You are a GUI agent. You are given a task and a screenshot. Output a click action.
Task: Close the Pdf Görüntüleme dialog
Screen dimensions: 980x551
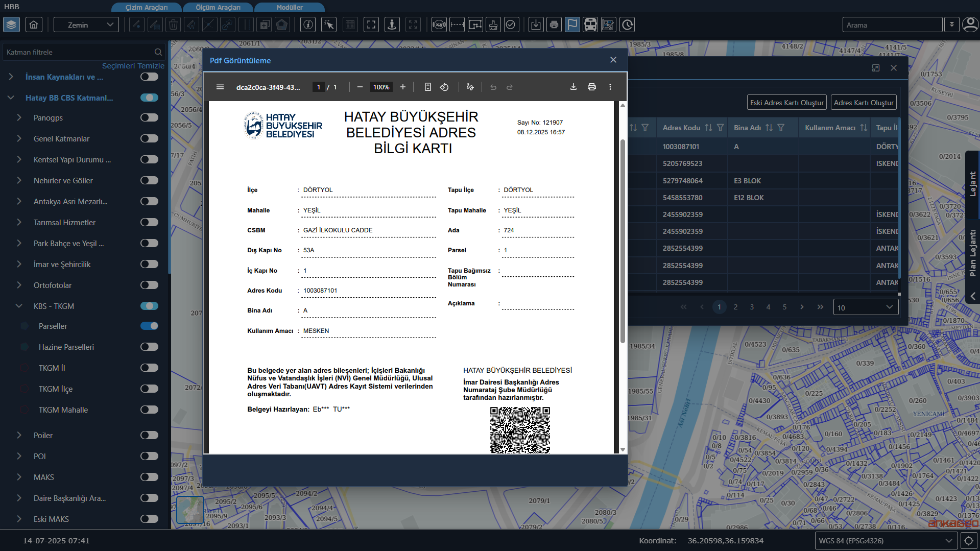[x=613, y=60]
